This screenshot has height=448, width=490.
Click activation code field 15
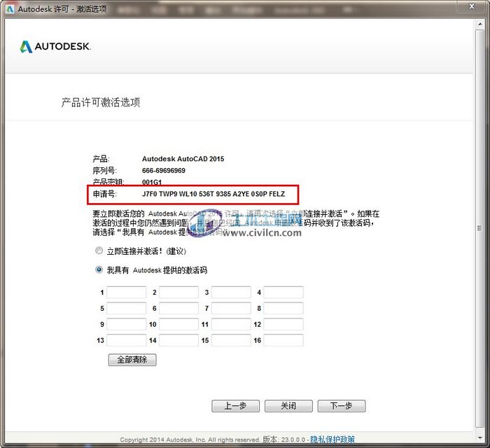231,340
